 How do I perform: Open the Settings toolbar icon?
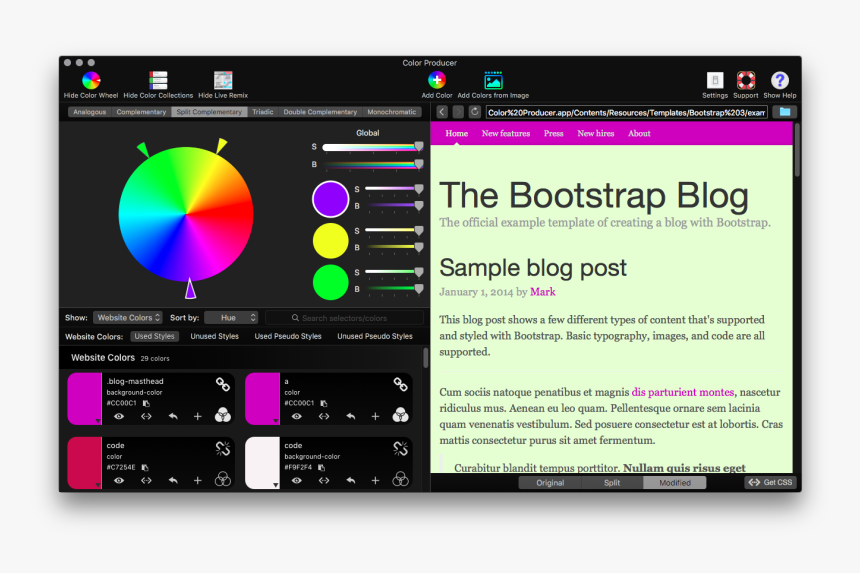pyautogui.click(x=715, y=81)
